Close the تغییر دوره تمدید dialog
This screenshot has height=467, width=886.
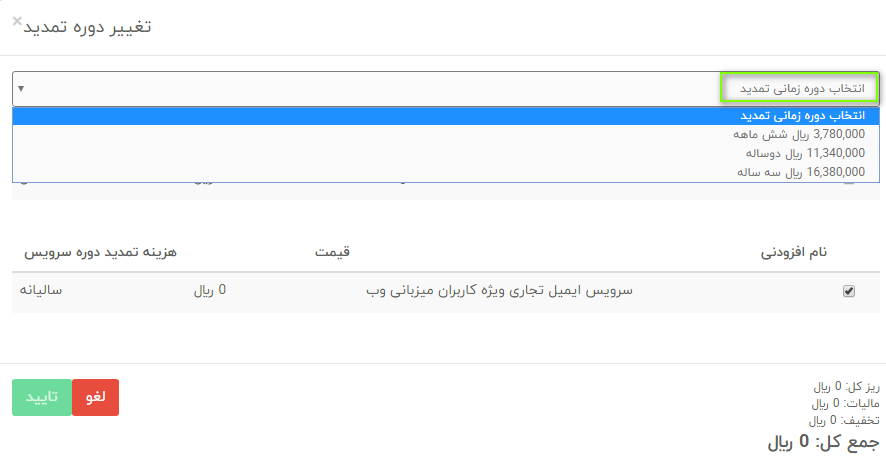pos(17,21)
